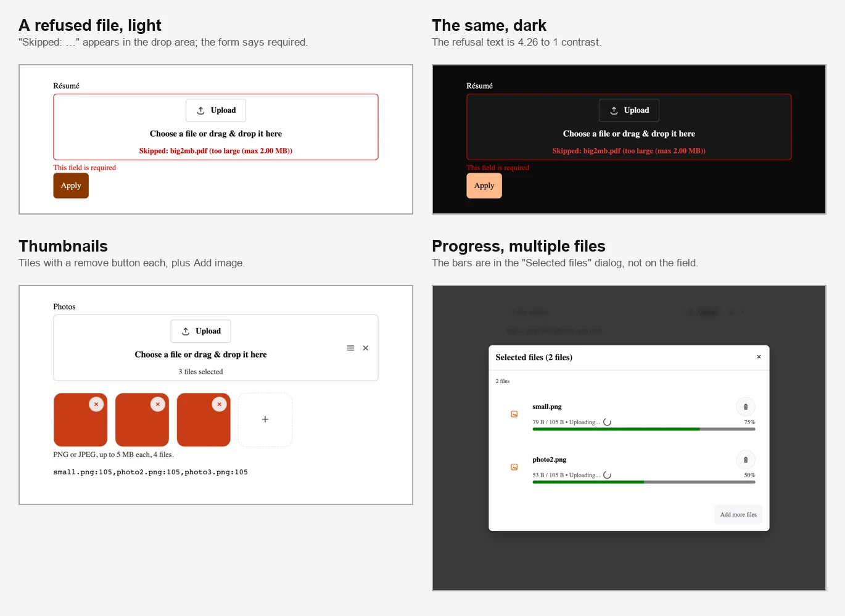Screen dimensions: 845x616
Task: Click "Choose a file or drag & drop it here" in dark Résumé
Action: click(x=629, y=134)
